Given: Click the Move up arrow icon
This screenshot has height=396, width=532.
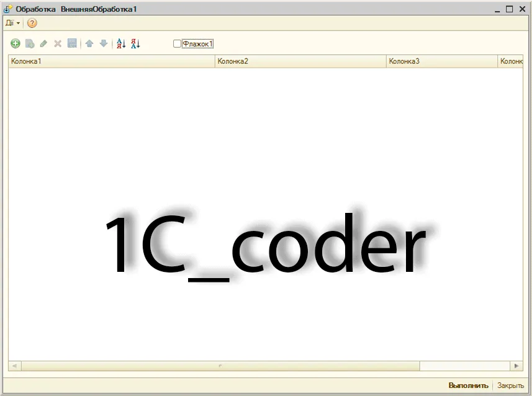Looking at the screenshot, I should tap(89, 43).
